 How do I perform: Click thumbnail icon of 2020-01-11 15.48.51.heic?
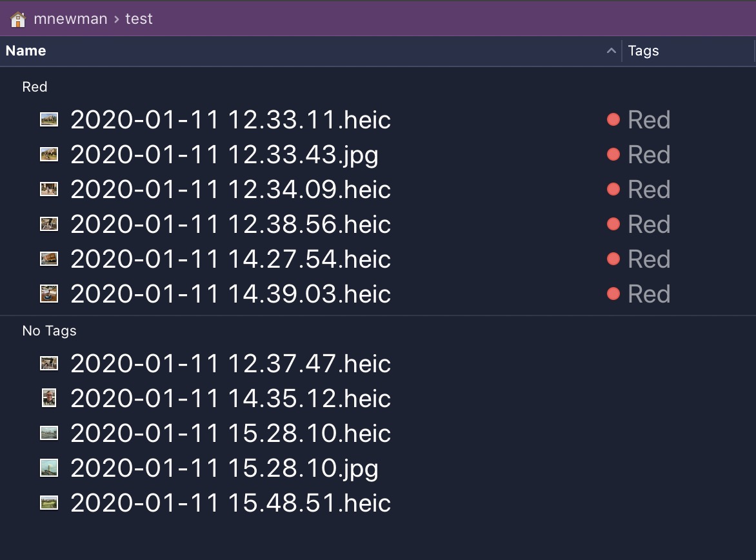[x=49, y=503]
